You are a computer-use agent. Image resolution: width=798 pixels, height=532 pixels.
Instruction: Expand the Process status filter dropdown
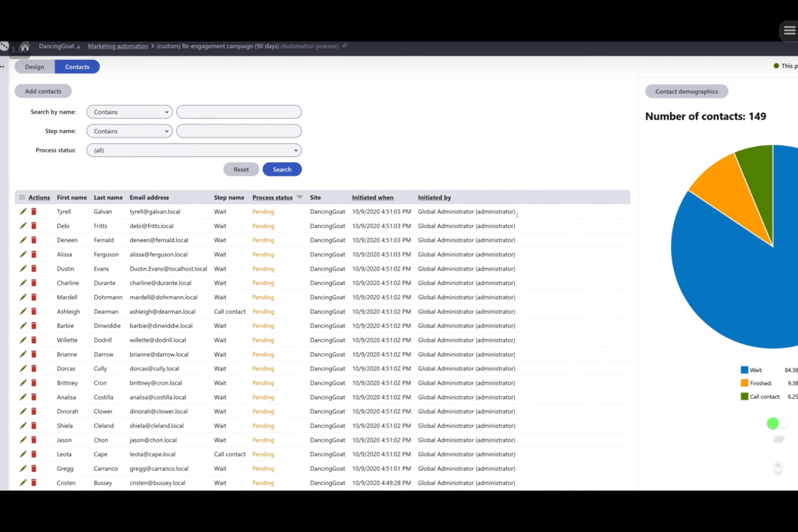[194, 150]
